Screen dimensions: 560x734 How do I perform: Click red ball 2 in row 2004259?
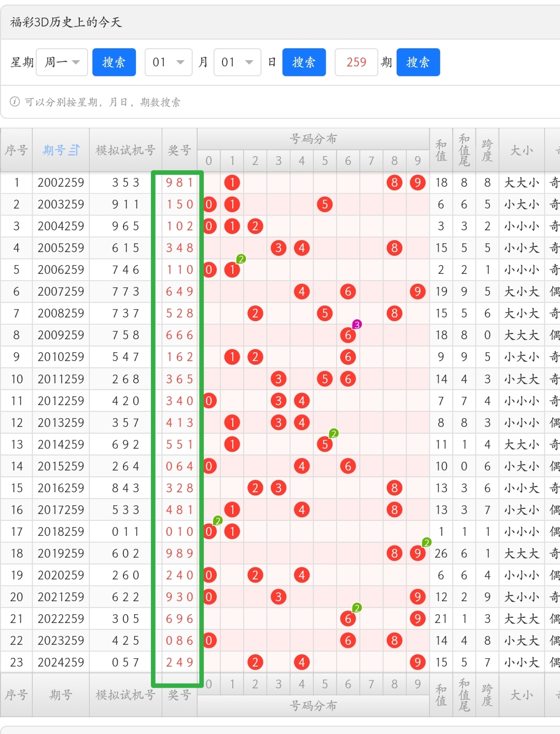tap(255, 226)
